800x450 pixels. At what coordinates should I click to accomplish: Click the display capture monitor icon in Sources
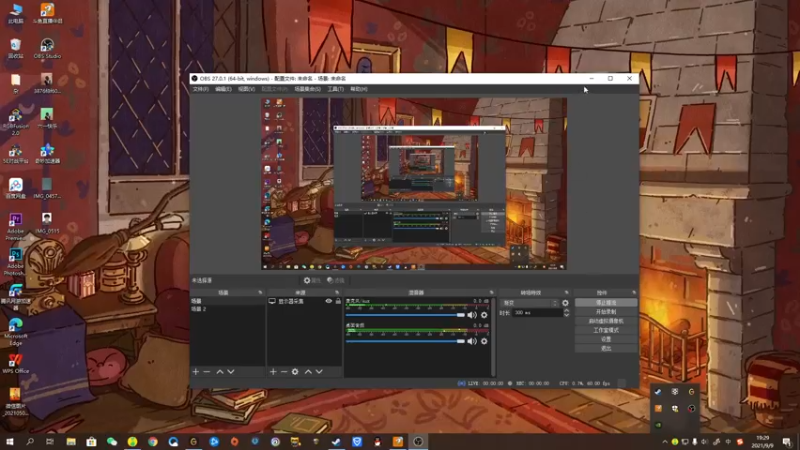[x=272, y=302]
